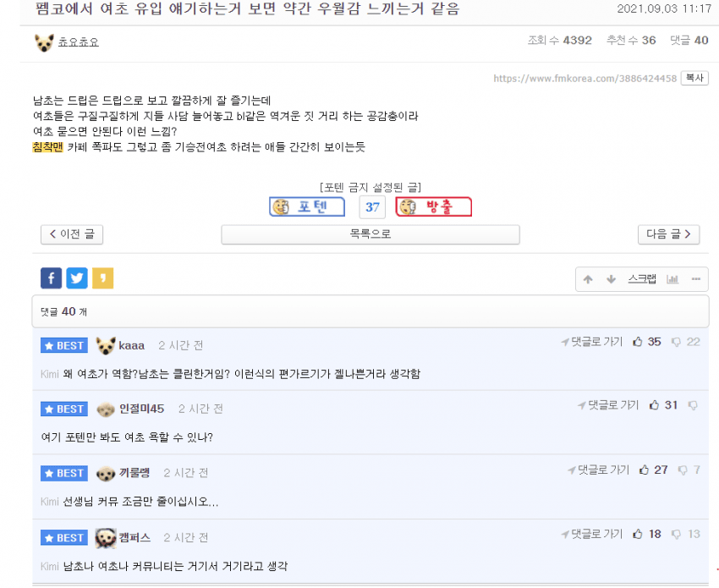The image size is (719, 588).
Task: Copy the post URL with 복사
Action: point(694,78)
